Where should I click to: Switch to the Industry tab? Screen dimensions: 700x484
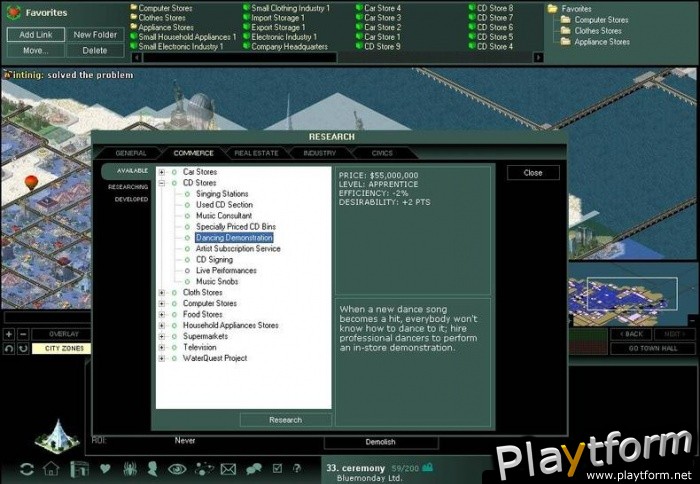coord(320,153)
